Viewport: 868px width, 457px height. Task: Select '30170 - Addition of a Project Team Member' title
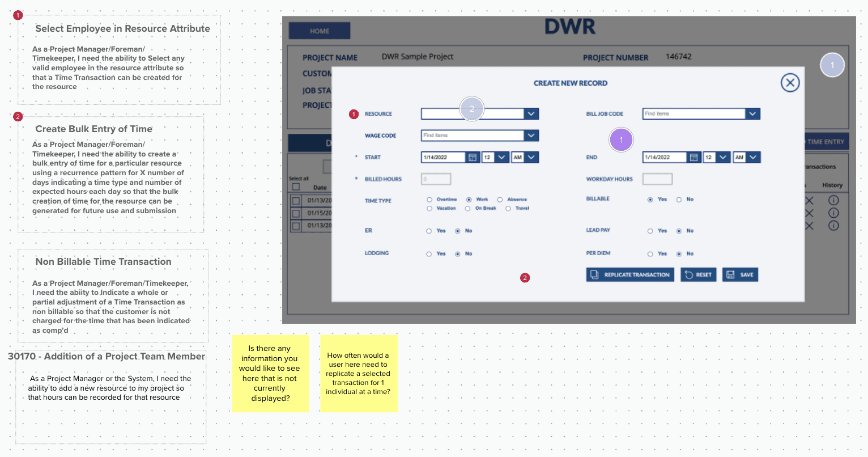click(x=107, y=356)
